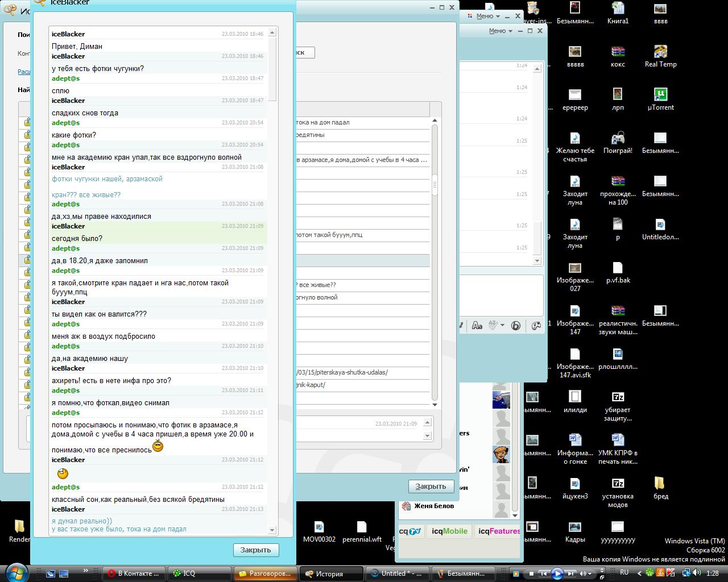Expand the Меню dropdown in chat window
This screenshot has width=728, height=582.
tap(500, 31)
